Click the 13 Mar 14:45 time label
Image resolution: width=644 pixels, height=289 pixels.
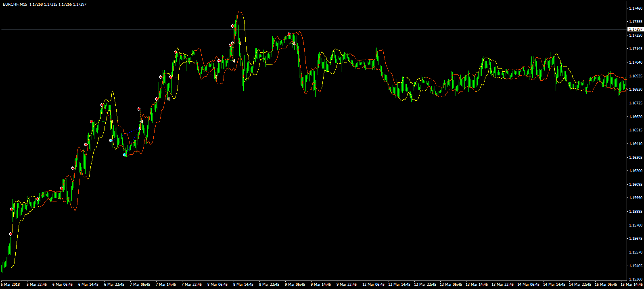[x=477, y=285]
